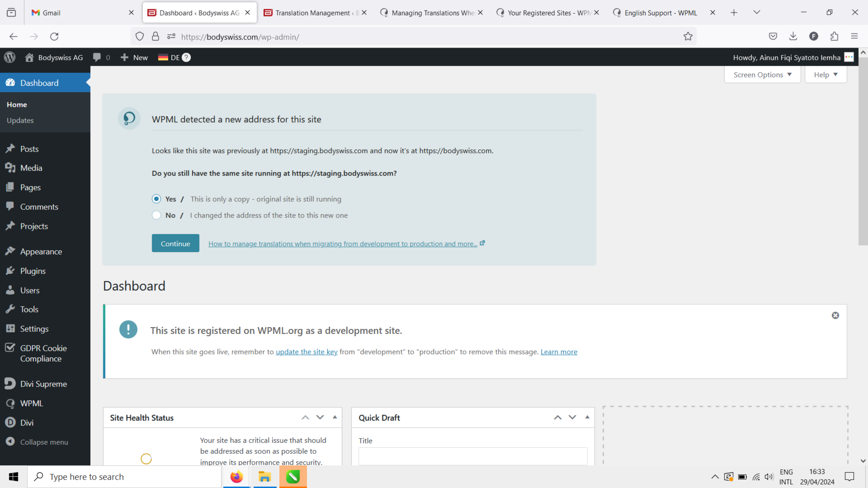Move Site Health Status widget down
Image resolution: width=868 pixels, height=488 pixels.
(x=320, y=418)
